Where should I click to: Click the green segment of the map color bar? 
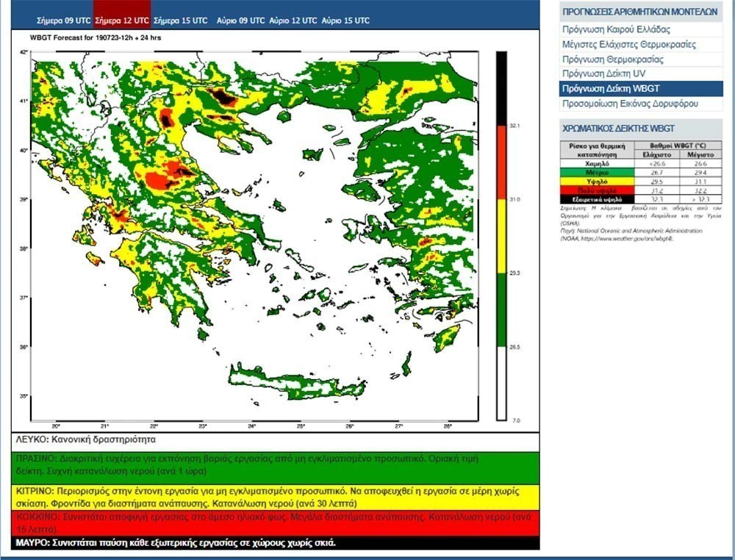tap(501, 309)
